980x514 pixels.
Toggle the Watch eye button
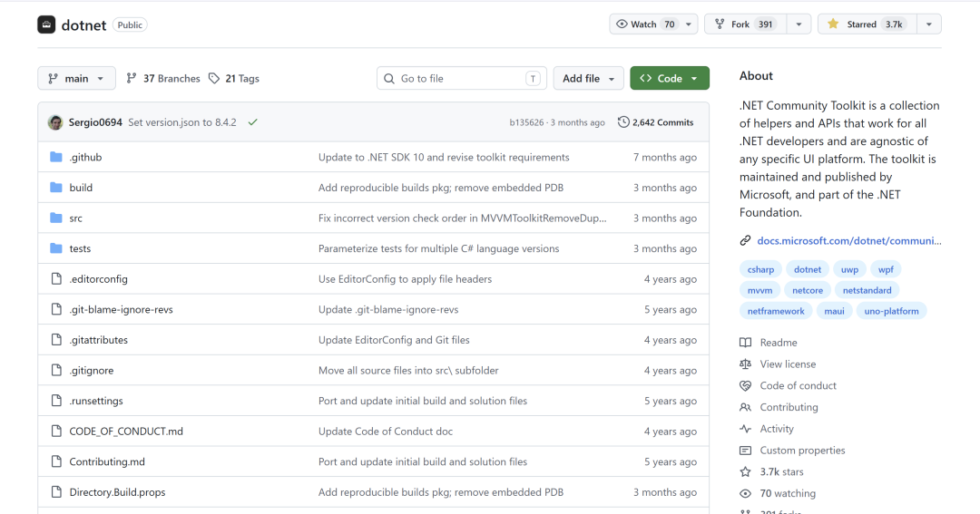[646, 24]
